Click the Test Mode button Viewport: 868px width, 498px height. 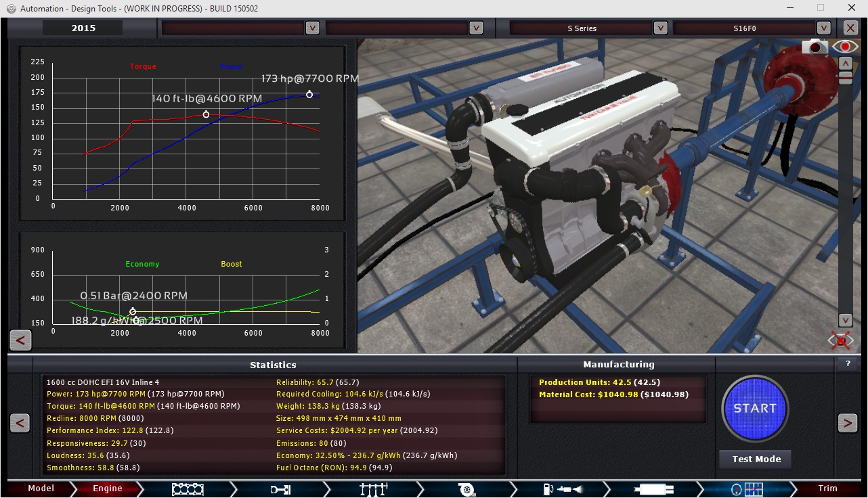[756, 459]
